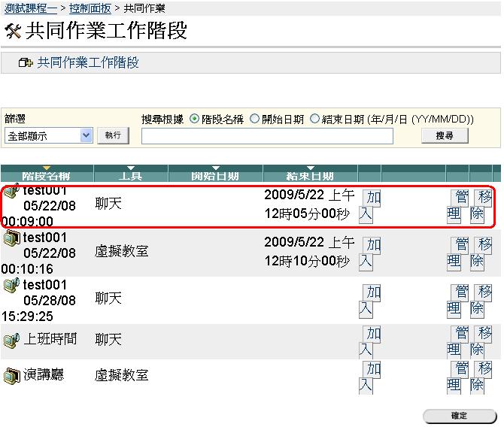Join the 上班時間 chat session
504x427 pixels.
pyautogui.click(x=369, y=340)
